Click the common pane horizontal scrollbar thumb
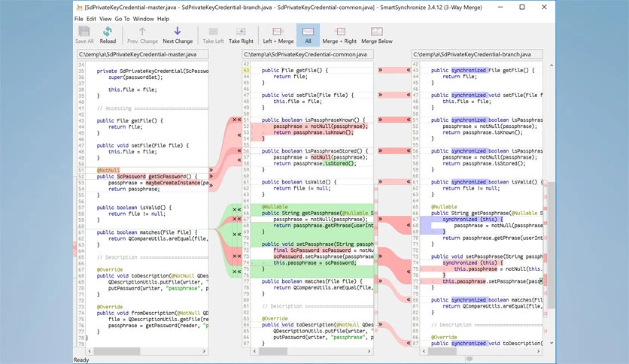This screenshot has width=629, height=364. click(x=273, y=351)
